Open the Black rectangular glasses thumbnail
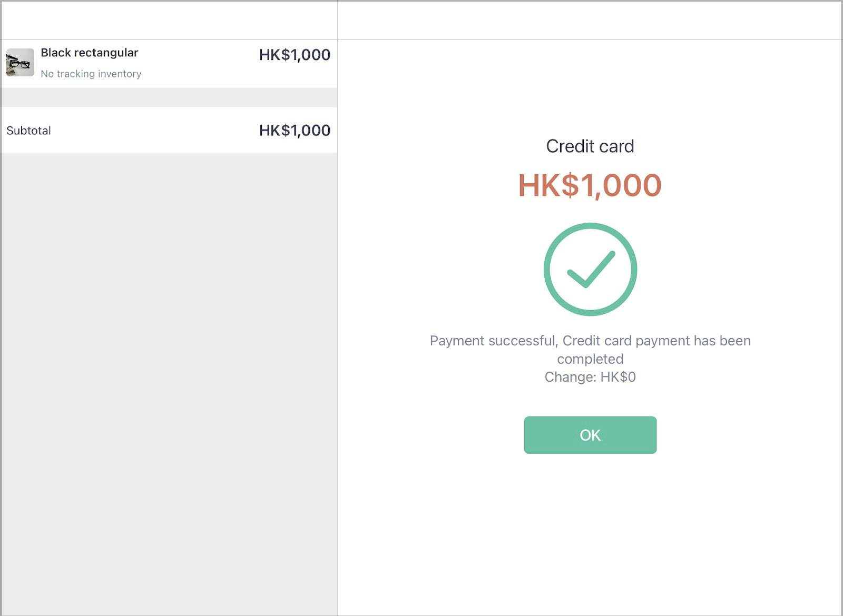 click(20, 62)
